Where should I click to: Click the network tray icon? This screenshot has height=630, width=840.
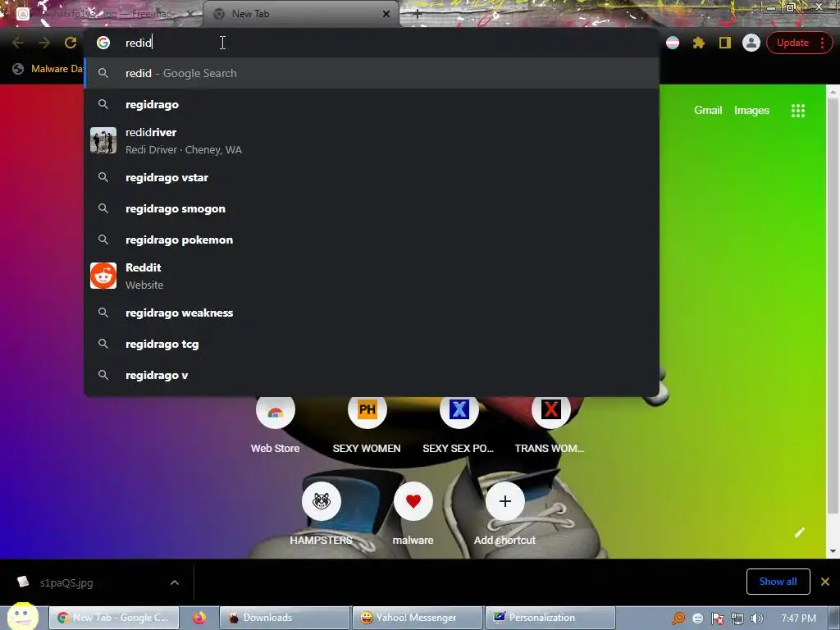tap(737, 619)
